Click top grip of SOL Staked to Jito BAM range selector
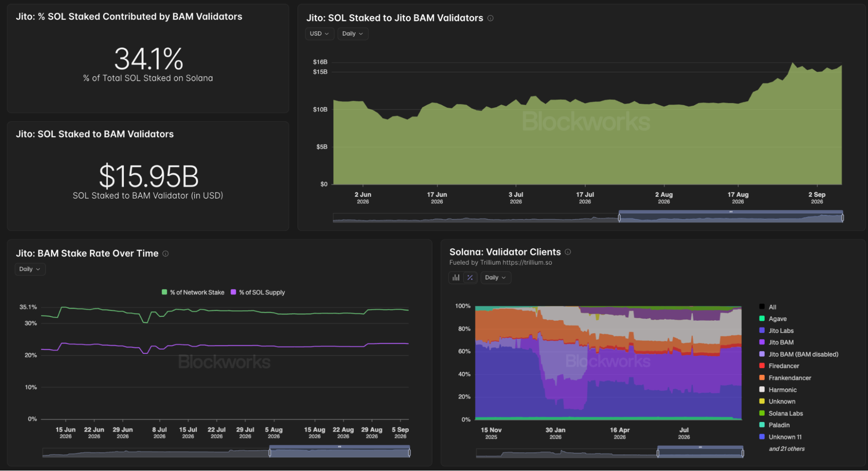The width and height of the screenshot is (868, 471). [731, 212]
